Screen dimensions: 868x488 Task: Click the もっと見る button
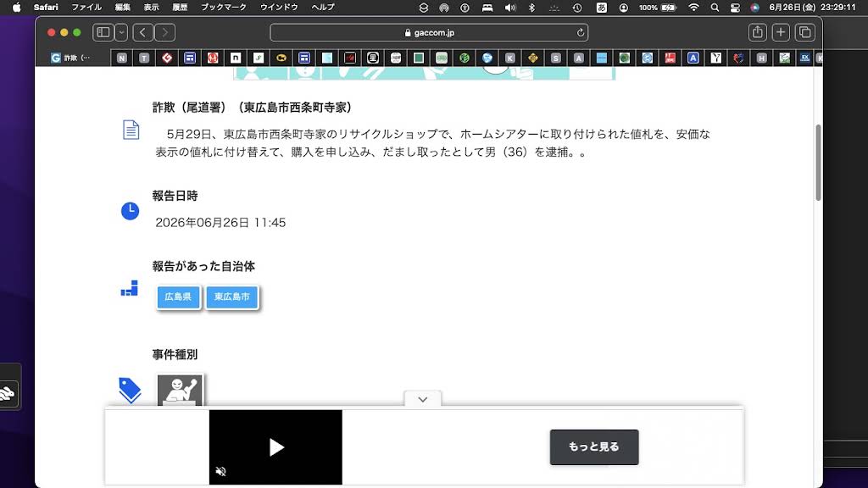tap(594, 447)
